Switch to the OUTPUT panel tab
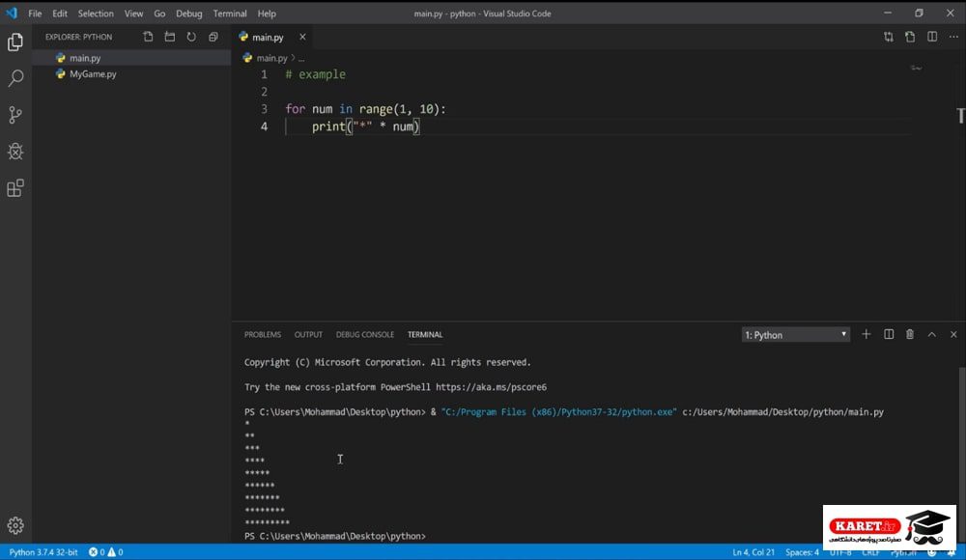The image size is (966, 560). tap(308, 334)
